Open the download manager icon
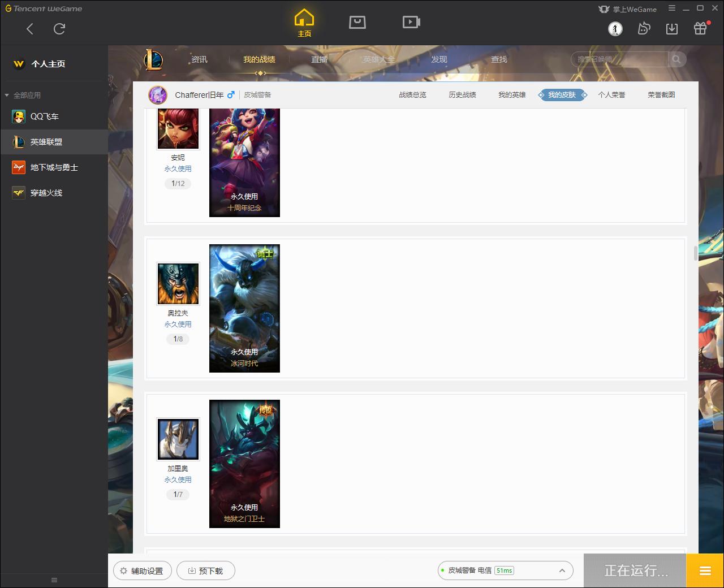The height and width of the screenshot is (588, 724). coord(672,29)
